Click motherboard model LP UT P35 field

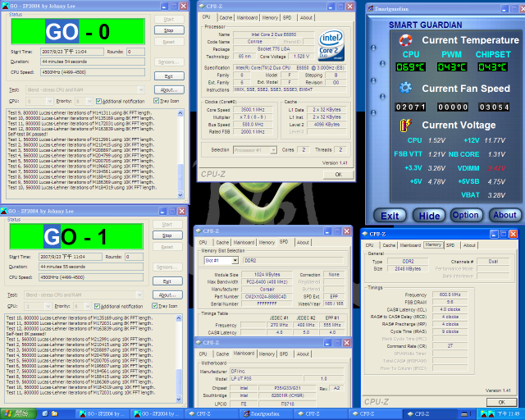[x=266, y=378]
